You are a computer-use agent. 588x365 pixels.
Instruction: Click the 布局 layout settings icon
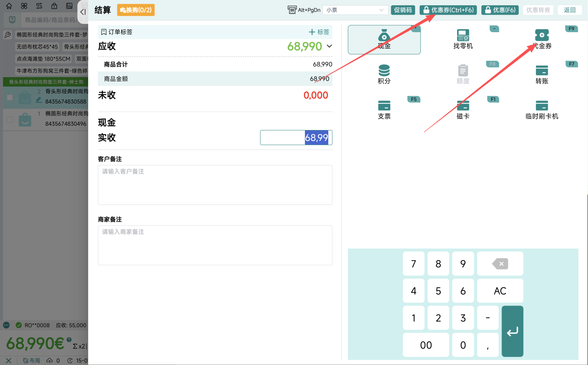31,360
